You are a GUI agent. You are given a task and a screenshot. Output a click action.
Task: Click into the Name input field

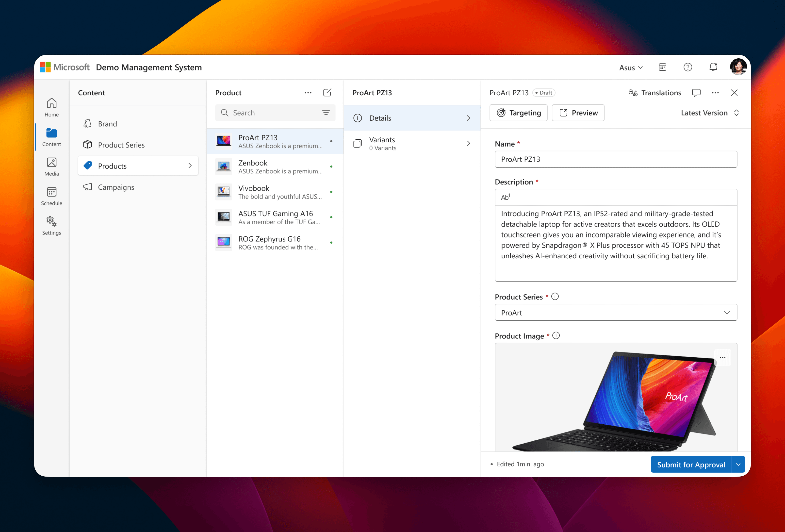coord(615,159)
